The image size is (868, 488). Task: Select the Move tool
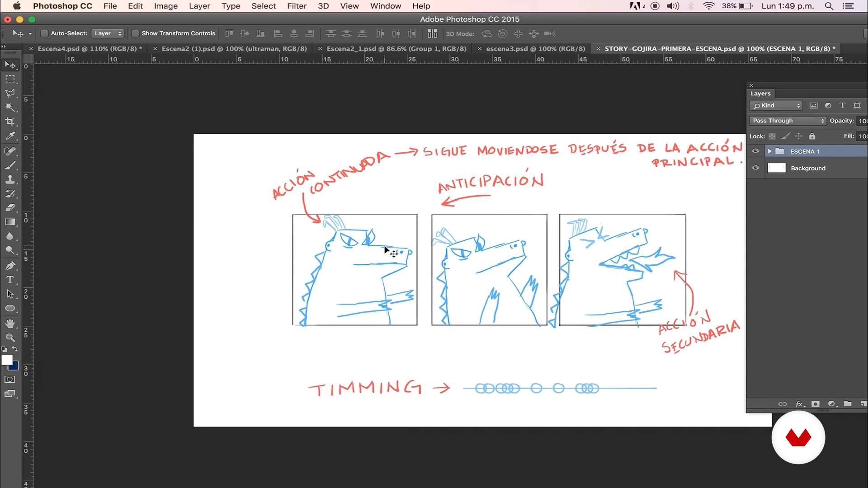[x=10, y=65]
